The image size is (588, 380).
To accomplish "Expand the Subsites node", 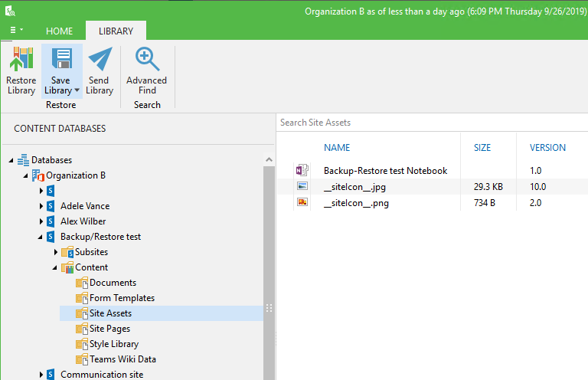I will coord(55,252).
